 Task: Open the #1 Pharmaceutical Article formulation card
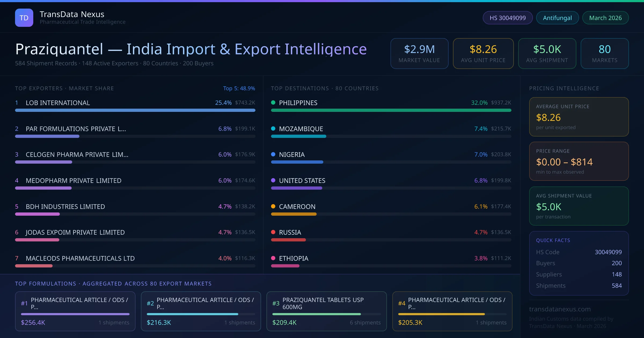pyautogui.click(x=75, y=311)
